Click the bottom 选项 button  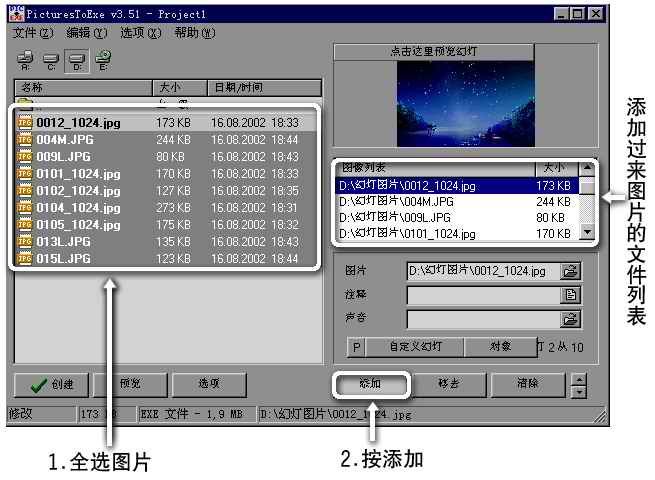[x=209, y=384]
